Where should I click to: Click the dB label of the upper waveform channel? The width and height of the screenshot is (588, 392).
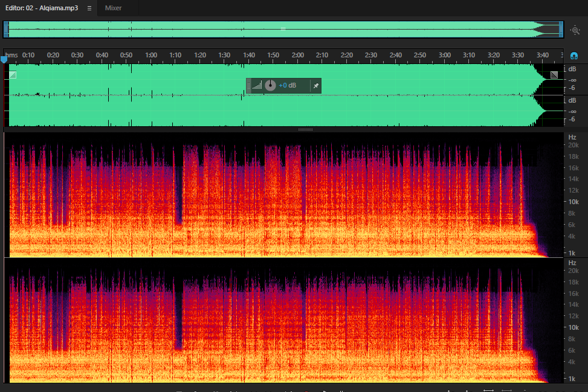coord(572,69)
